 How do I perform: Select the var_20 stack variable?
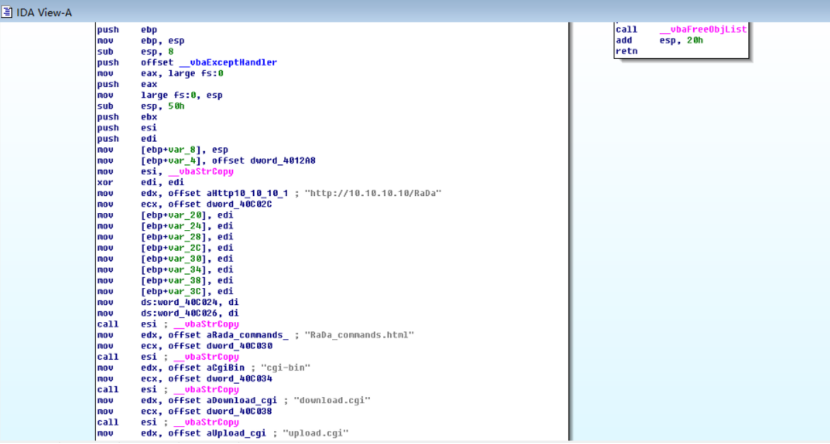[x=187, y=215]
